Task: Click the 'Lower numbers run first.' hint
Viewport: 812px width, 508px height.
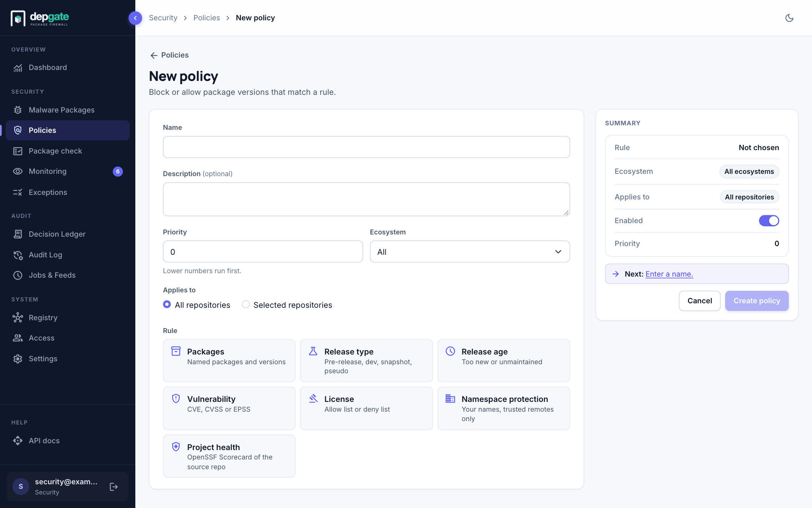Action: click(x=202, y=271)
